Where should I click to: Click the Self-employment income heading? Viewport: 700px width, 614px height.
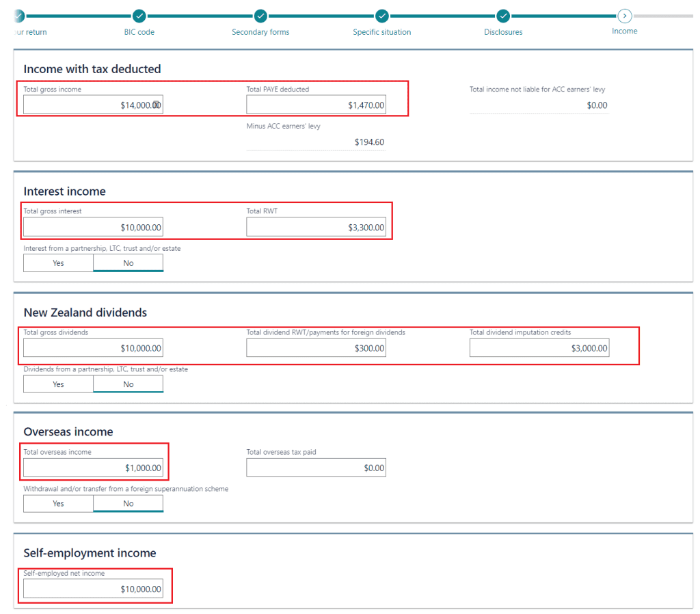pyautogui.click(x=90, y=553)
